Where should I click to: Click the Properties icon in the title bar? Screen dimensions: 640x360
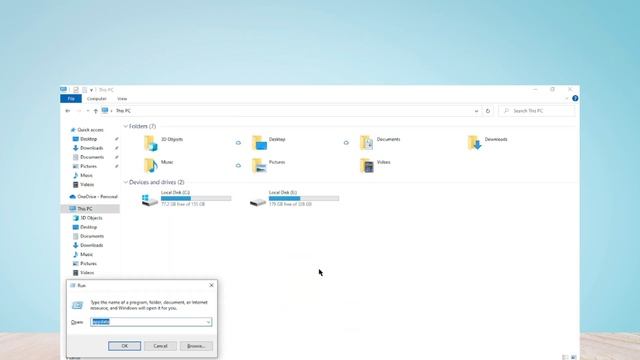click(x=76, y=90)
